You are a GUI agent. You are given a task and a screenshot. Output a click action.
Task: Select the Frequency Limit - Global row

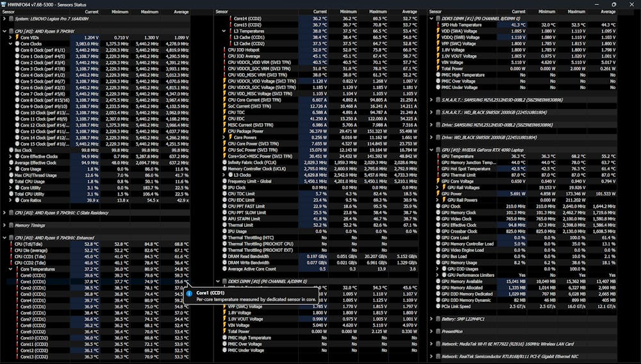click(317, 181)
